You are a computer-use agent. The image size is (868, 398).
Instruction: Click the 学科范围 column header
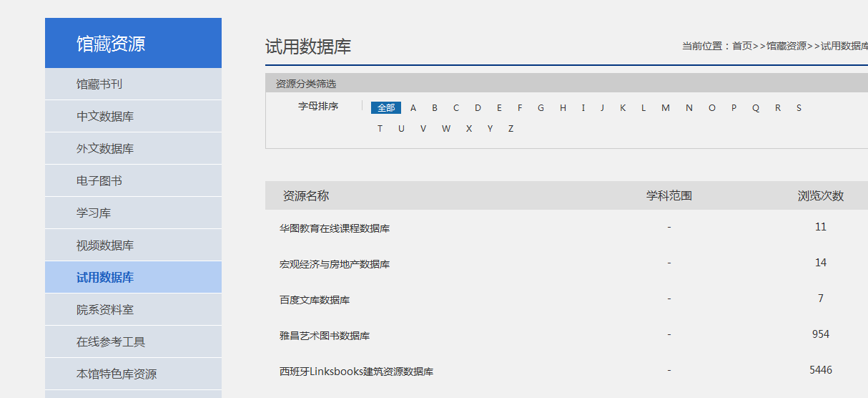669,195
